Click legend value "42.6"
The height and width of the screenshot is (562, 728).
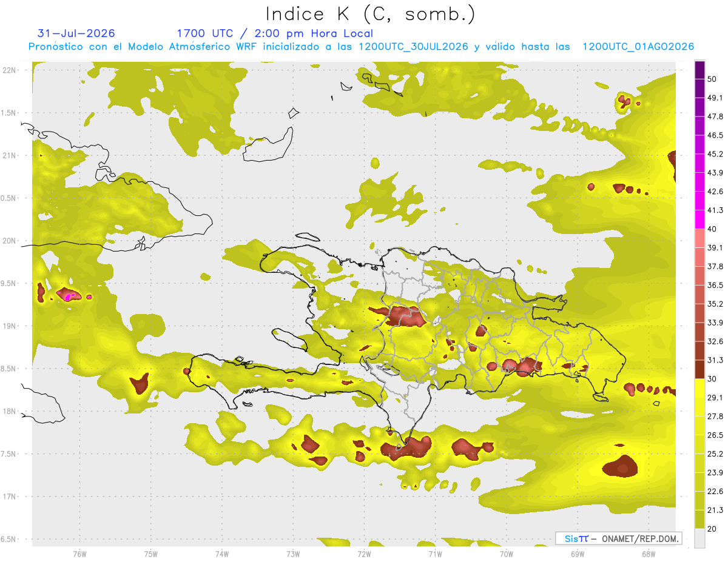click(x=715, y=192)
